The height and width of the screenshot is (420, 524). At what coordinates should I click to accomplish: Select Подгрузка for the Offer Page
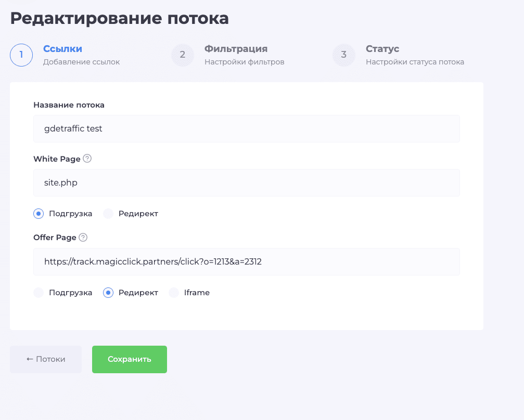click(x=39, y=292)
